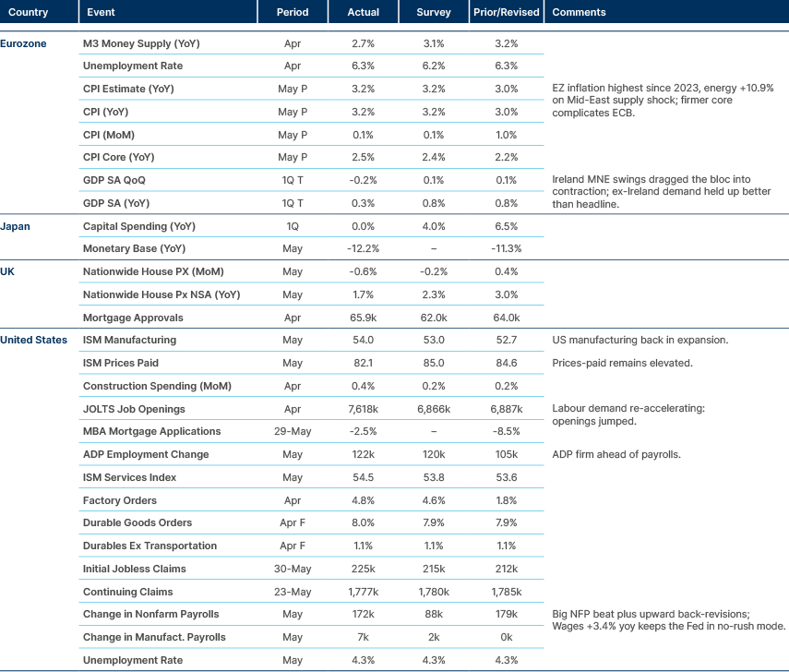789x672 pixels.
Task: Select the 29-May period cell
Action: click(x=293, y=431)
